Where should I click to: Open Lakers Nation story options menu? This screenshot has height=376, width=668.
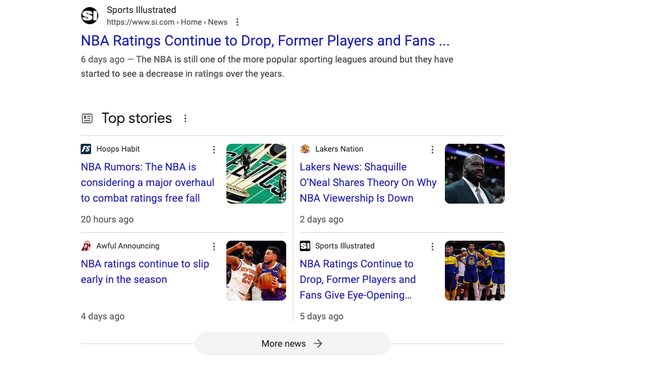tap(432, 149)
